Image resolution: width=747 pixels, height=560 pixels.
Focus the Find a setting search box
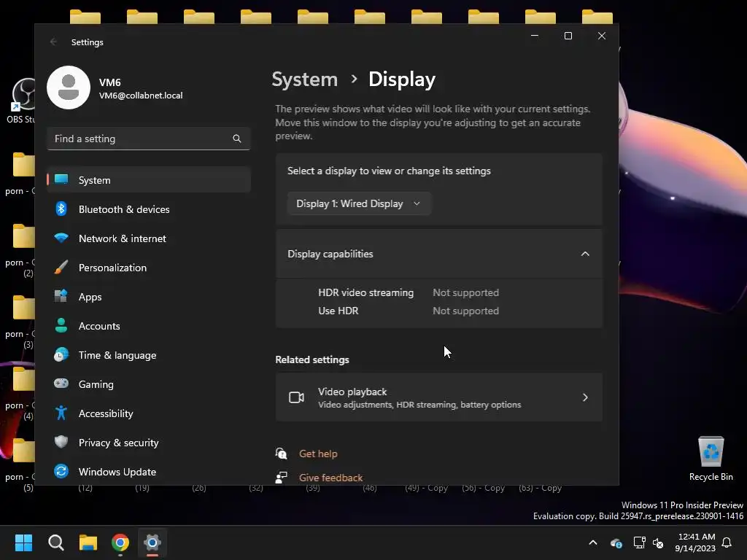[x=149, y=139]
